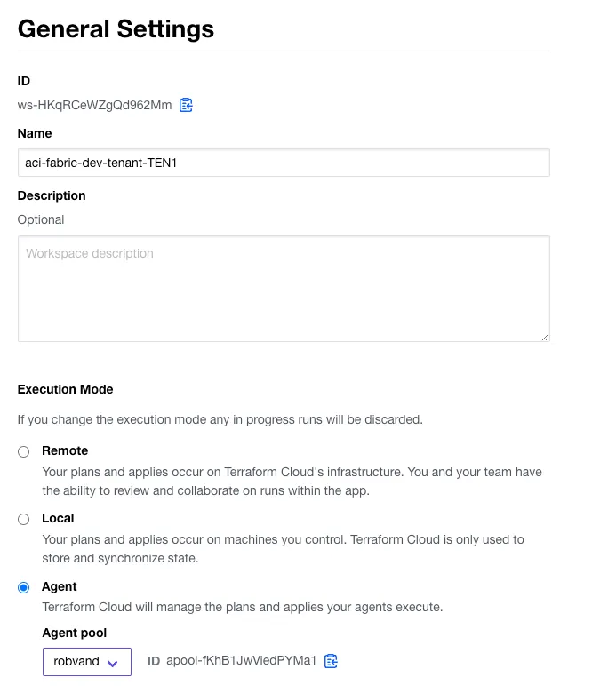Click the Name field label

point(35,133)
